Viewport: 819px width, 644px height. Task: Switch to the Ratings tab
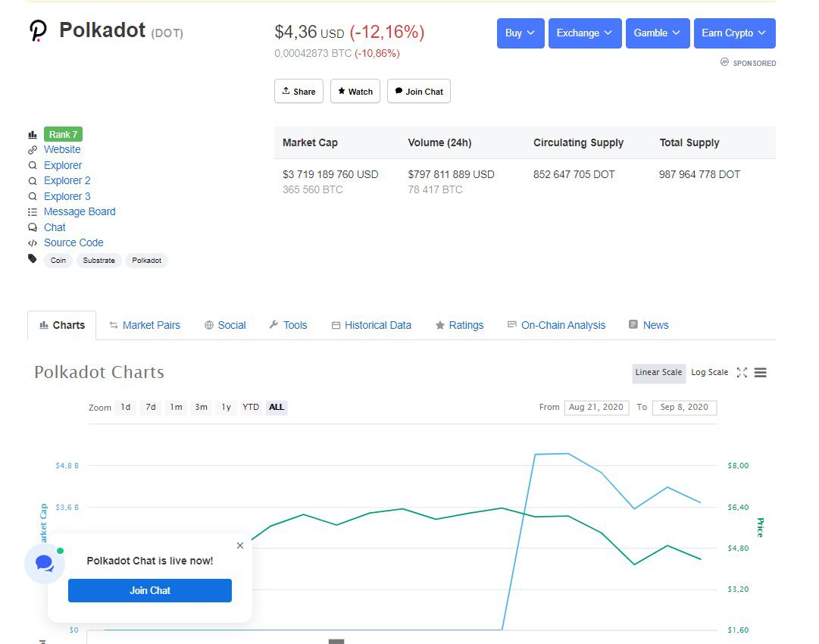(x=460, y=325)
